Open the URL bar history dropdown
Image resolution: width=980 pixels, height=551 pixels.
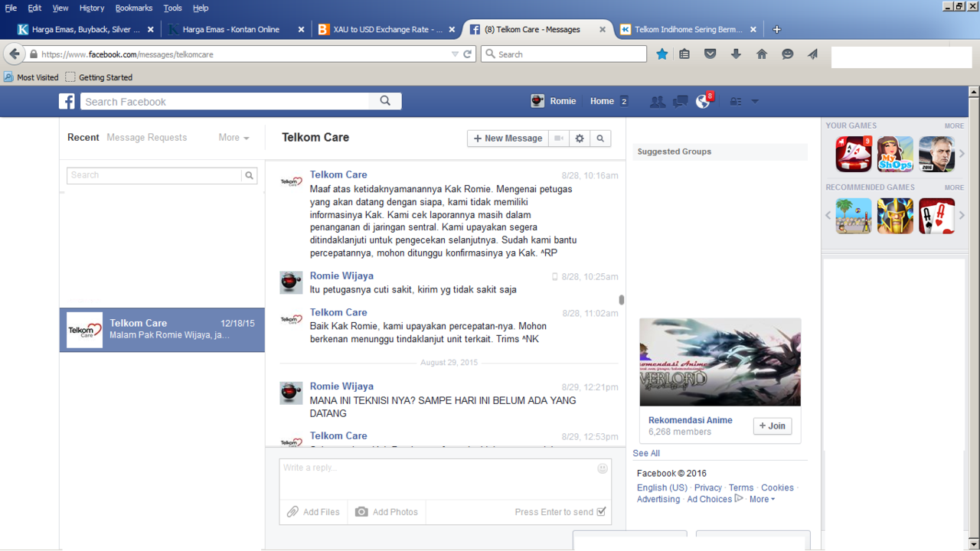click(x=455, y=54)
